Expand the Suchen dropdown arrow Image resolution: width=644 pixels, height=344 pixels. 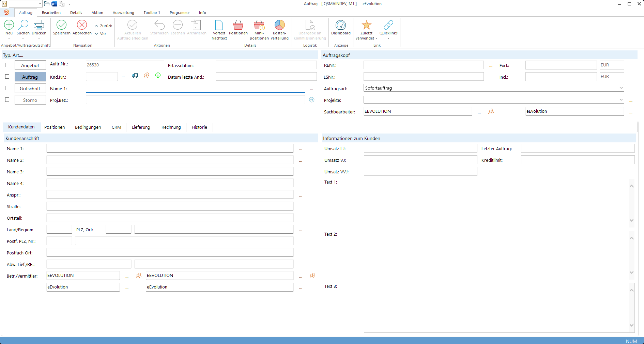click(x=23, y=38)
